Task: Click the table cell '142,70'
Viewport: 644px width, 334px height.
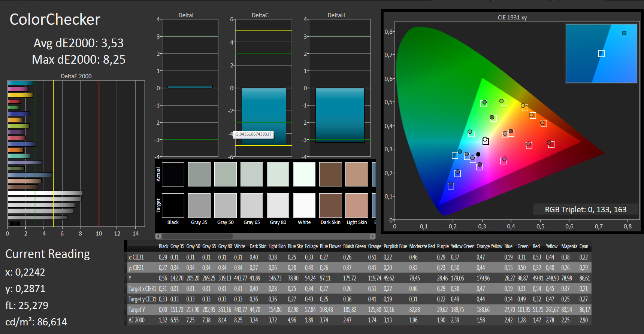Action: point(177,278)
